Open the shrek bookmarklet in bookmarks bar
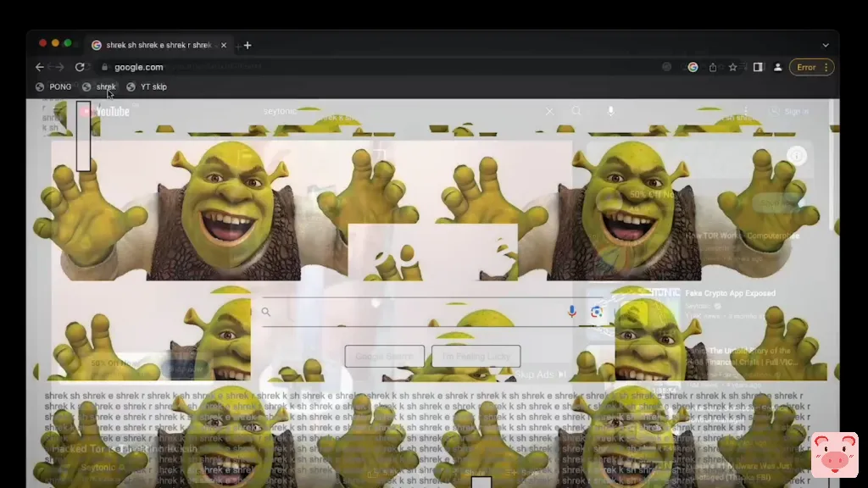868x488 pixels. (99, 87)
